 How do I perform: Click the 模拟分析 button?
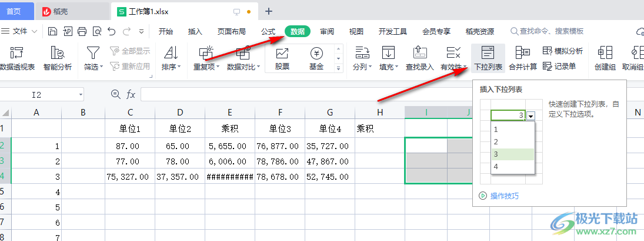click(x=563, y=51)
